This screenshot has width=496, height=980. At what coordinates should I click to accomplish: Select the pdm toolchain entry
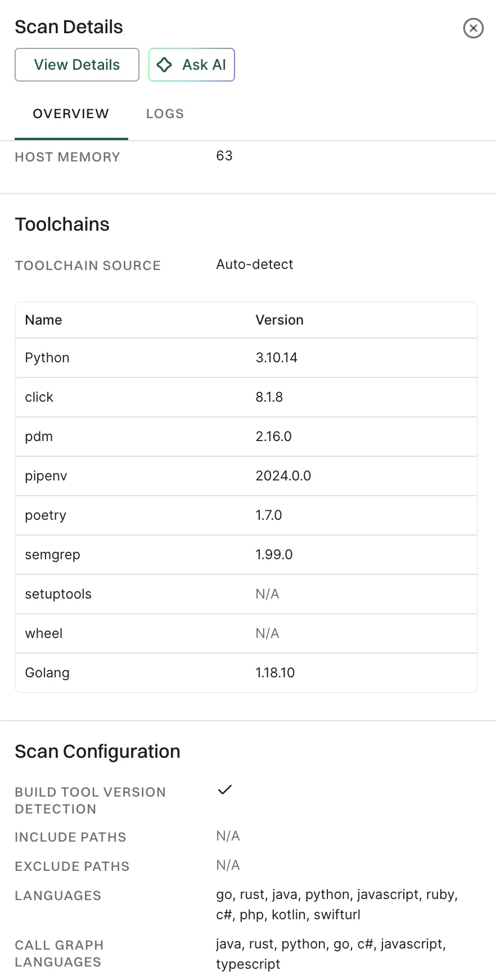point(246,437)
